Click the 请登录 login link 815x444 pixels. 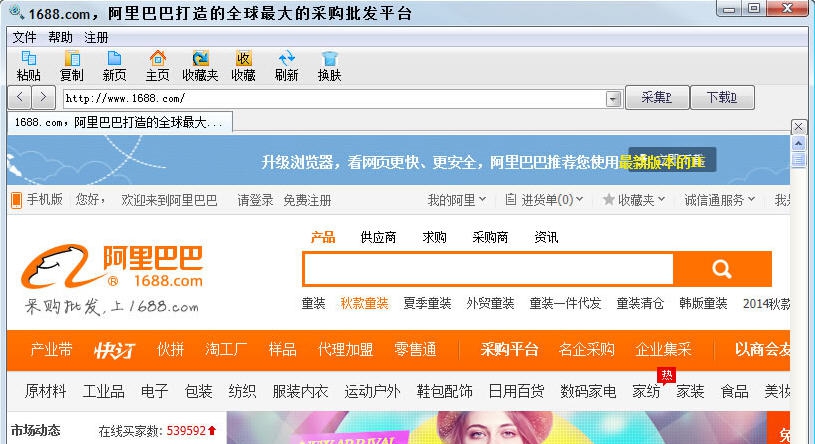255,200
